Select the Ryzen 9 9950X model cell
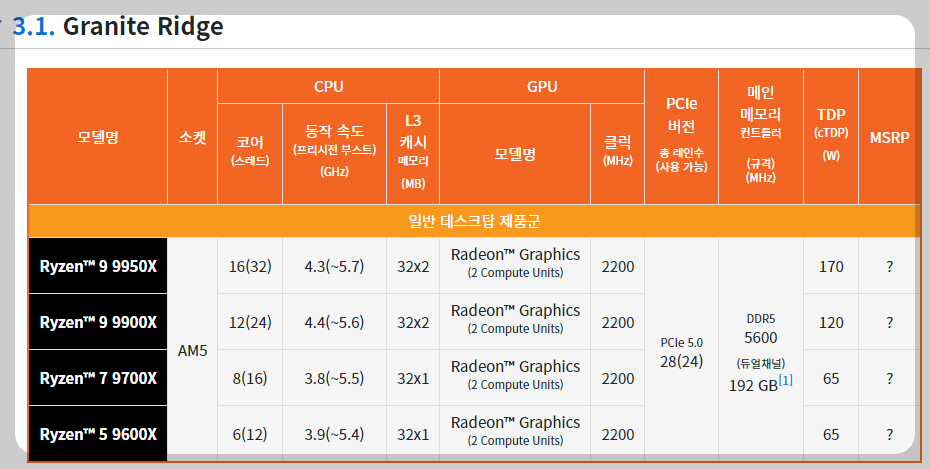Screen dimensions: 930x469 point(98,266)
